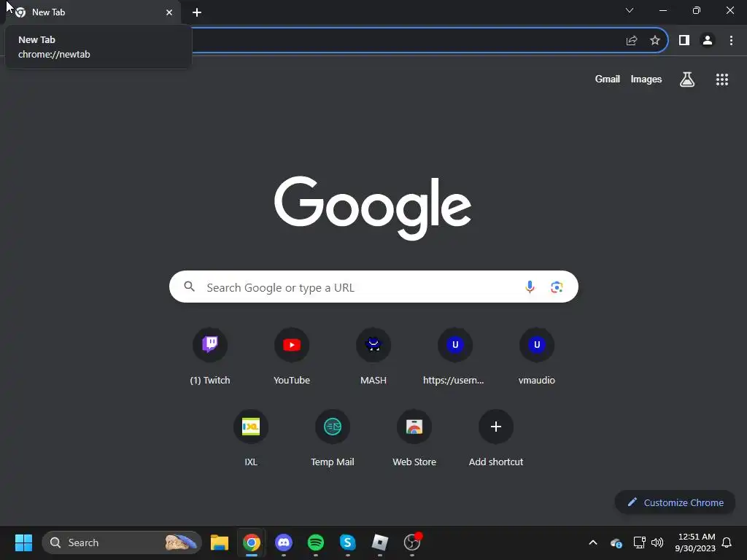Open the Temp Mail shortcut
This screenshot has height=560, width=747.
click(x=333, y=427)
